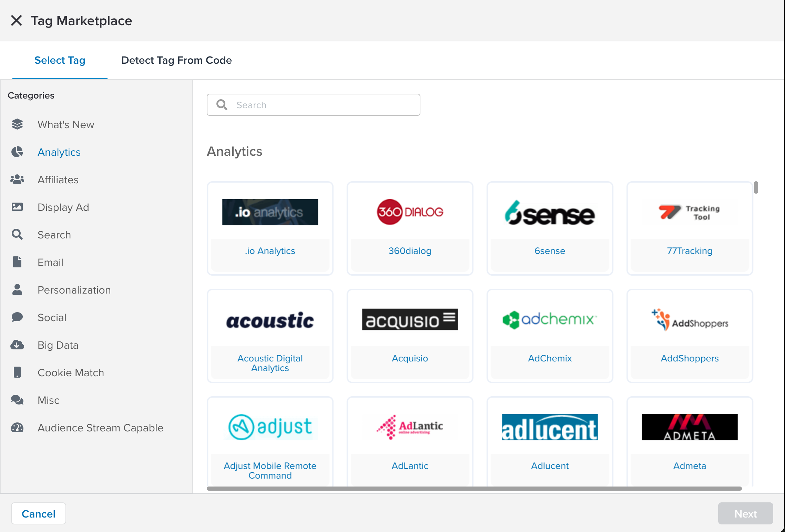The height and width of the screenshot is (532, 785).
Task: Select the adlucent logo
Action: [x=550, y=427]
